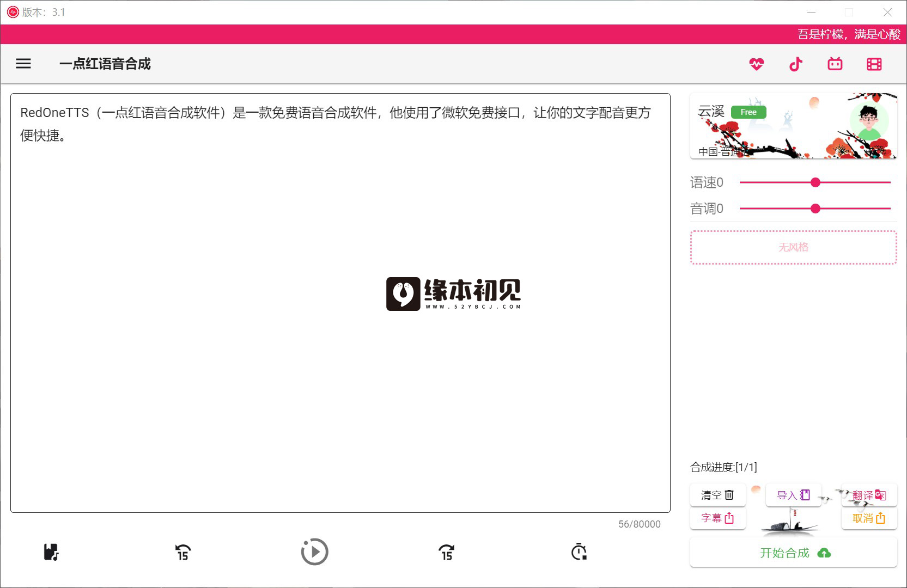This screenshot has height=588, width=907.
Task: Select the 云溪 voice card
Action: tap(793, 126)
